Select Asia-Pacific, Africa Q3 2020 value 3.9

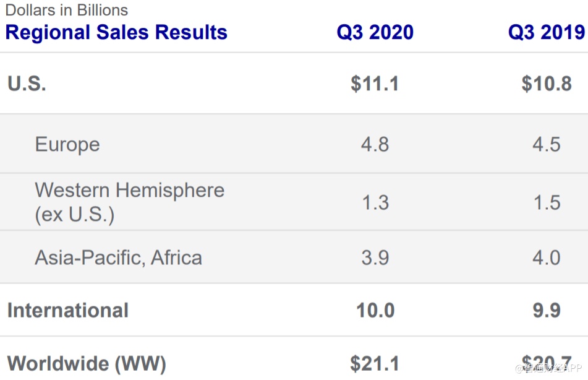click(x=375, y=257)
